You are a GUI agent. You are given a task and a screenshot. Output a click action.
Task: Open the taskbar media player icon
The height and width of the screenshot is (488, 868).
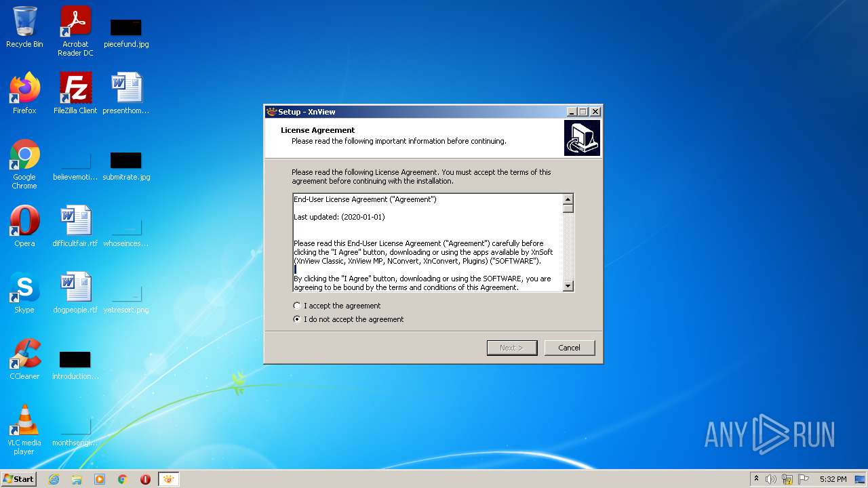pyautogui.click(x=100, y=479)
